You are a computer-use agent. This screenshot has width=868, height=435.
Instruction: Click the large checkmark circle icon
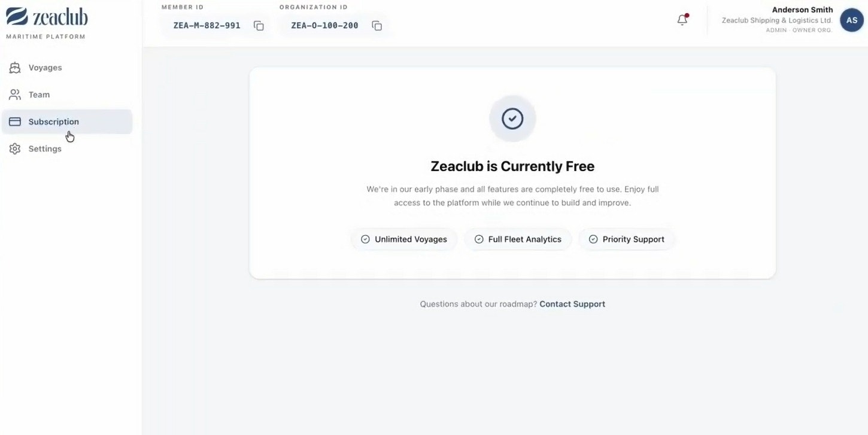[512, 118]
